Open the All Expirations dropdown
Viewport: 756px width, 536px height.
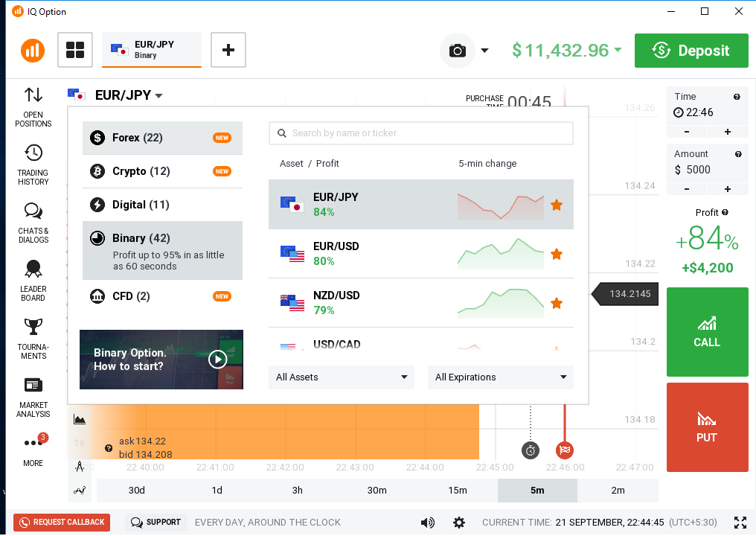[x=500, y=377]
